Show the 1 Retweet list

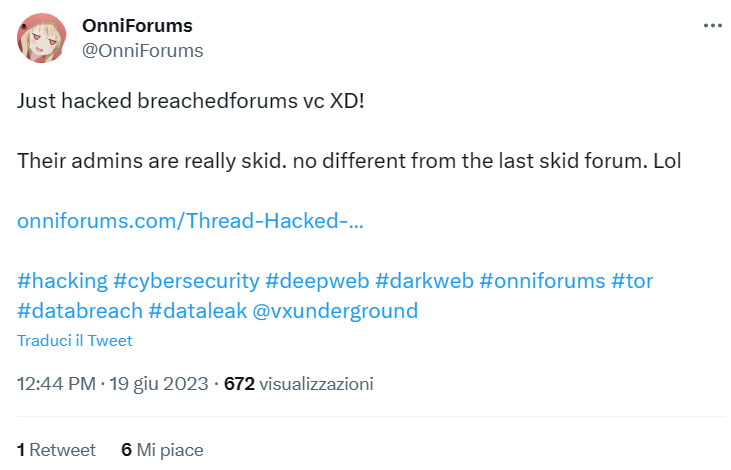(x=57, y=450)
